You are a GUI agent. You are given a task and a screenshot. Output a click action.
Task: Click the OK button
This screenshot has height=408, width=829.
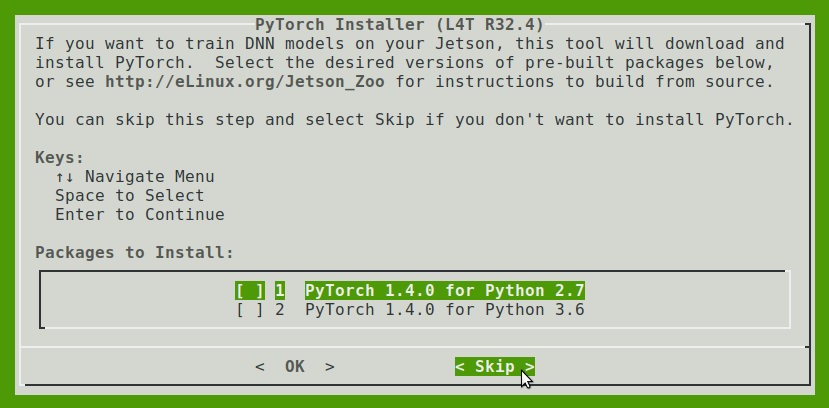pos(294,367)
